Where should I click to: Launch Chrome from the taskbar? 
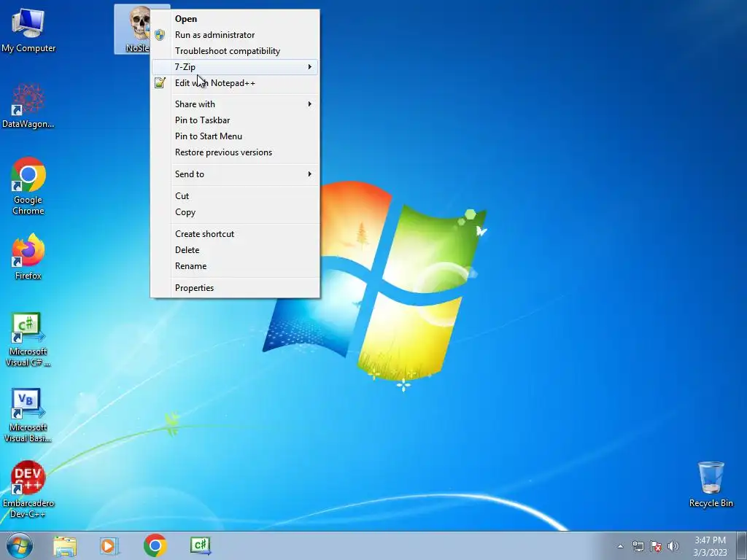click(x=155, y=545)
